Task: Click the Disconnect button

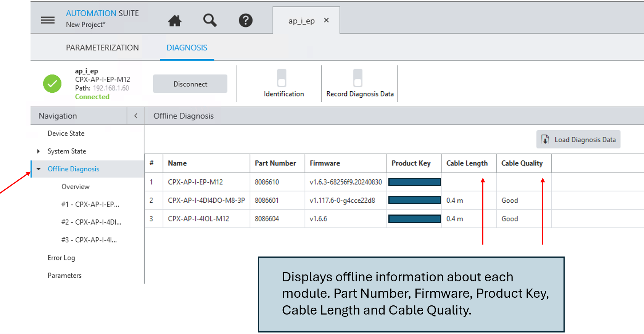Action: [190, 84]
